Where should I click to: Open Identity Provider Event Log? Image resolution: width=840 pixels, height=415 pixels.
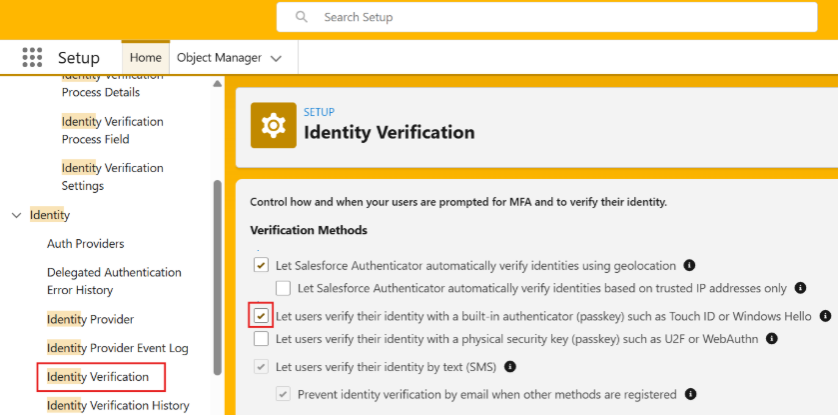point(118,348)
